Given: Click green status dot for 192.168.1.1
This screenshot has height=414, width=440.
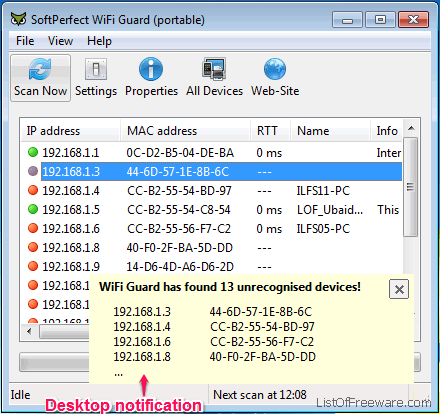Looking at the screenshot, I should [33, 152].
